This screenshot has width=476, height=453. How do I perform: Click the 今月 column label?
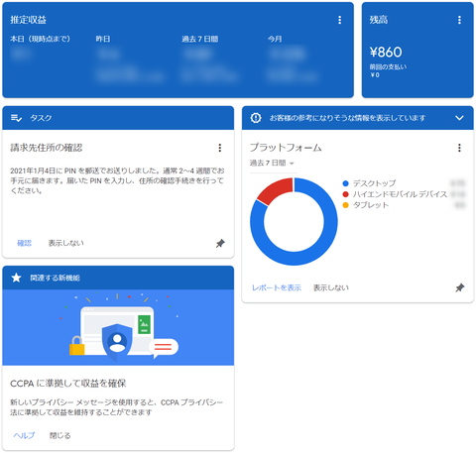[275, 39]
